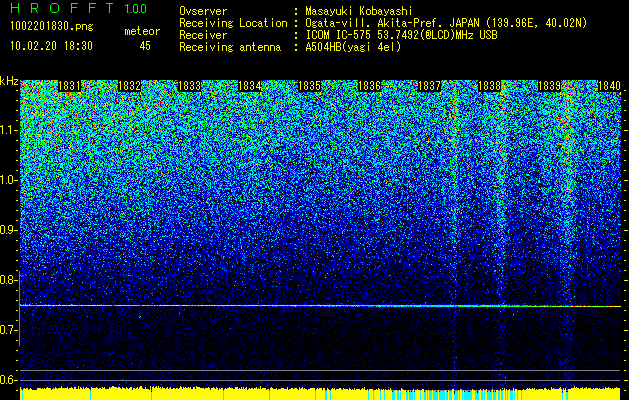This screenshot has width=629, height=400.
Task: Select the file name 1002201830.png
Action: [52, 27]
